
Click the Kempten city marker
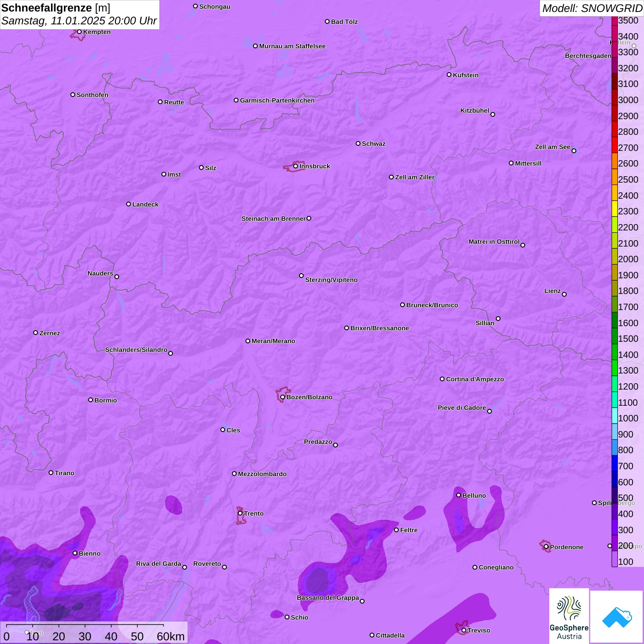[x=79, y=32]
